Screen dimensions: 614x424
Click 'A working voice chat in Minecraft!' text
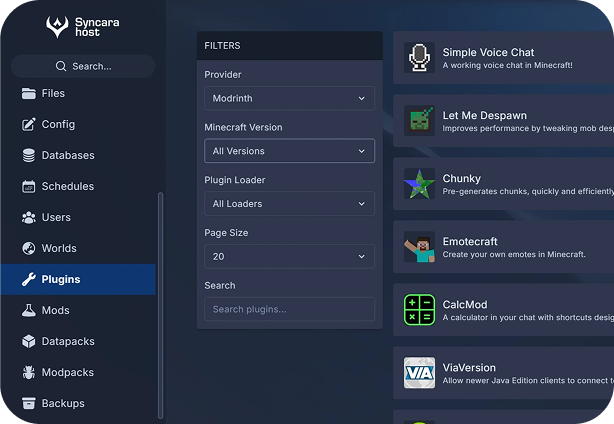[507, 65]
